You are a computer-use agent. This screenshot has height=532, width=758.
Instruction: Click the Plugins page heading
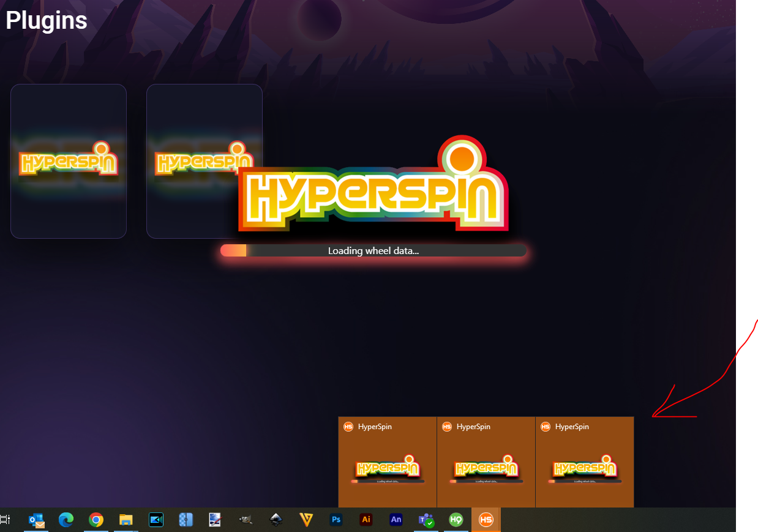point(46,20)
